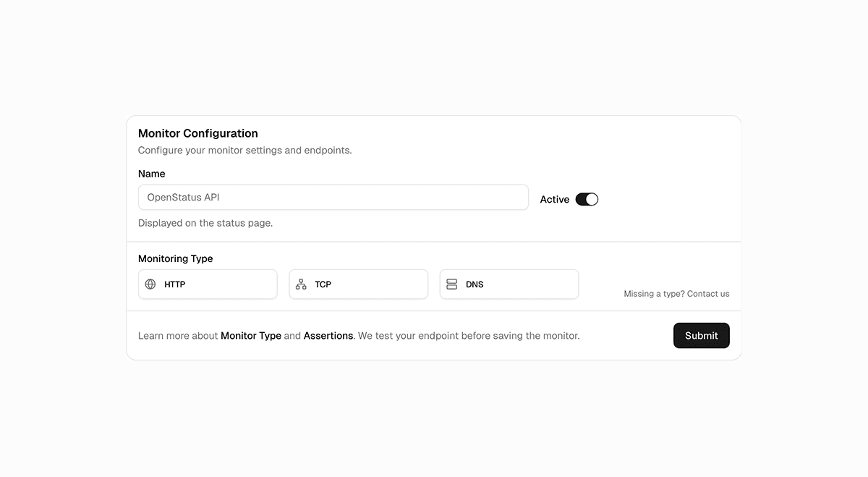Open the Assertions link

328,336
